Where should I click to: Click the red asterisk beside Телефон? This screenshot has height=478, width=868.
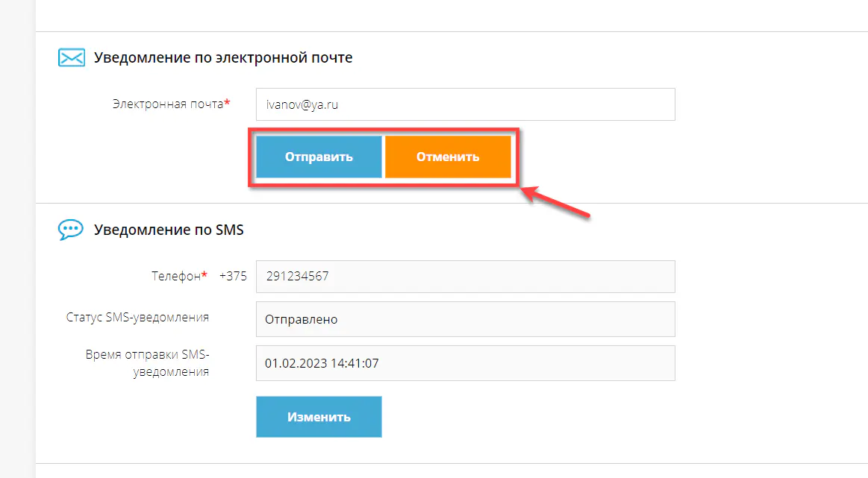204,275
